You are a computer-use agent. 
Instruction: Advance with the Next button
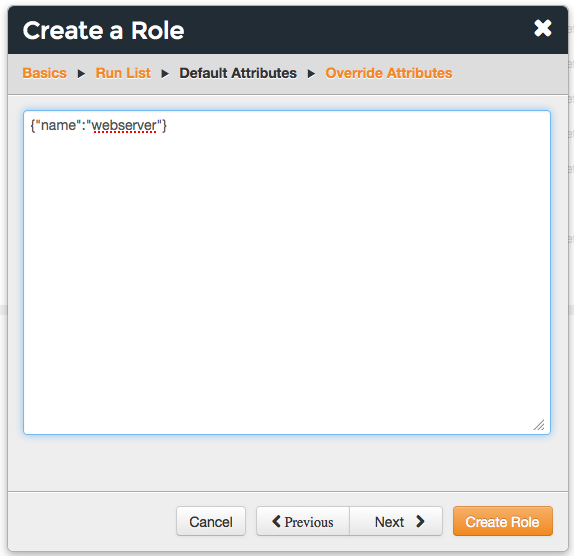pyautogui.click(x=396, y=521)
